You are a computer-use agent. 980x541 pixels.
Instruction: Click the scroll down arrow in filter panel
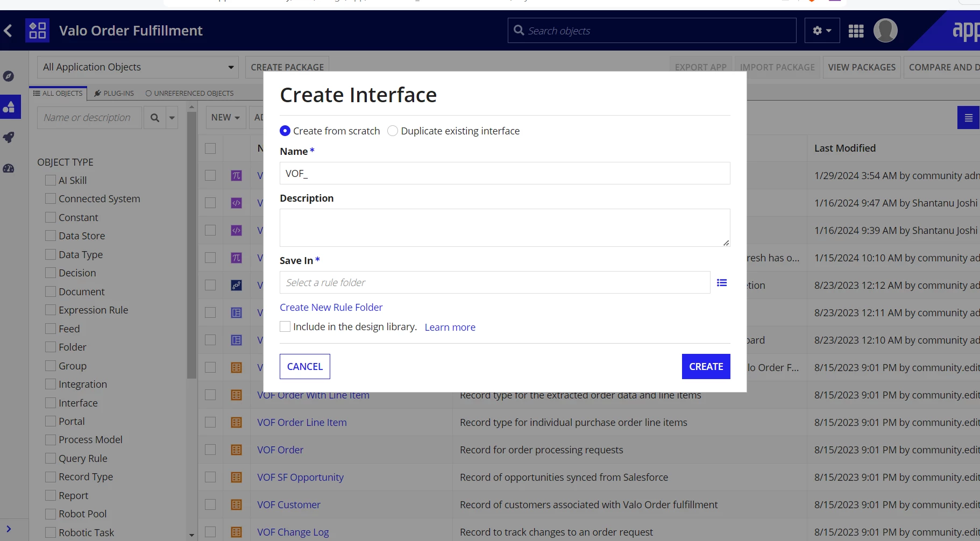coord(191,536)
